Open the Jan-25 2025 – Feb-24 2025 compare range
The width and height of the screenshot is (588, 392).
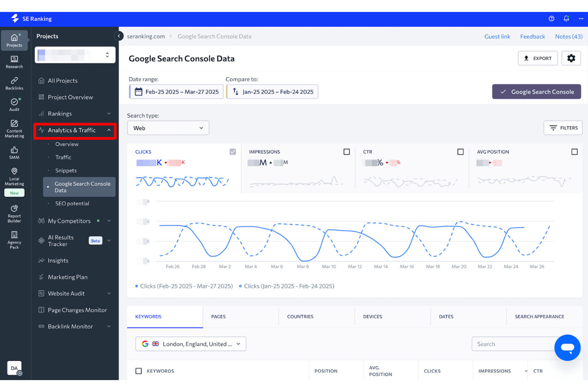273,92
